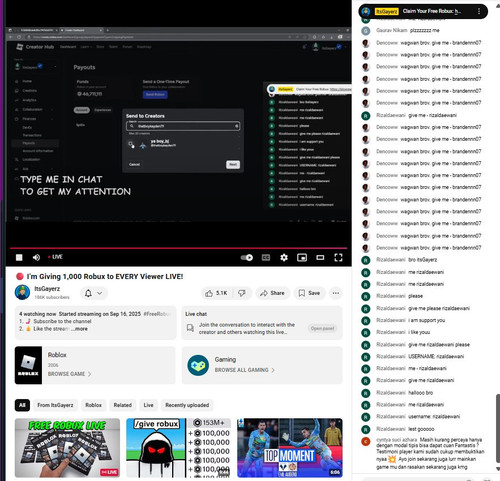Screen dimensions: 500x481
Task: Mute the video volume speaker icon
Action: [36, 257]
